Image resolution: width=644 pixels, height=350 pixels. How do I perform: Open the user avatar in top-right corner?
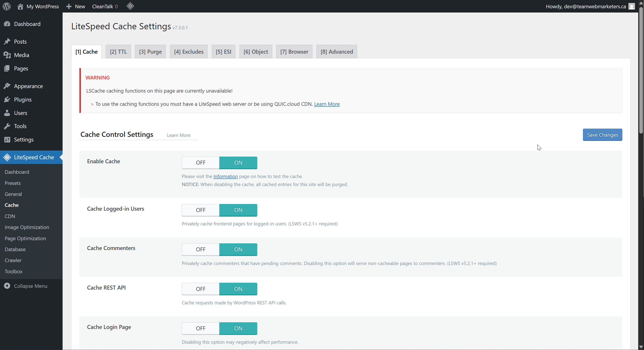(x=632, y=6)
